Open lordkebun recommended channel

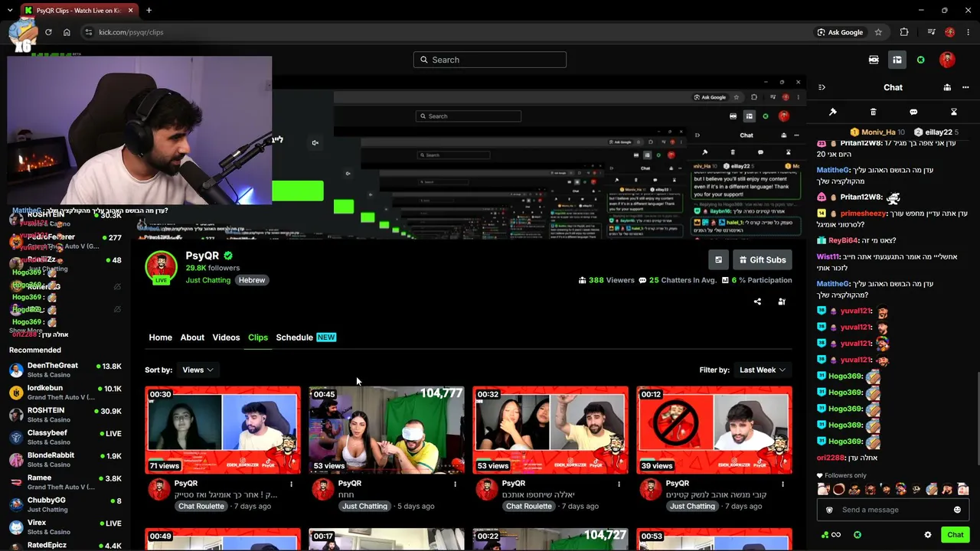[x=65, y=393]
